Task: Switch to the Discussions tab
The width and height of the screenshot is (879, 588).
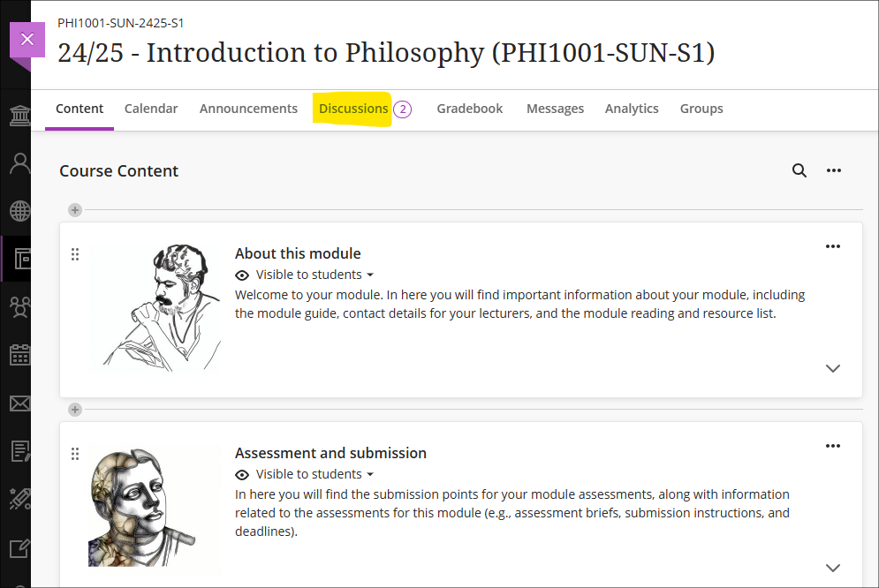Action: click(353, 109)
